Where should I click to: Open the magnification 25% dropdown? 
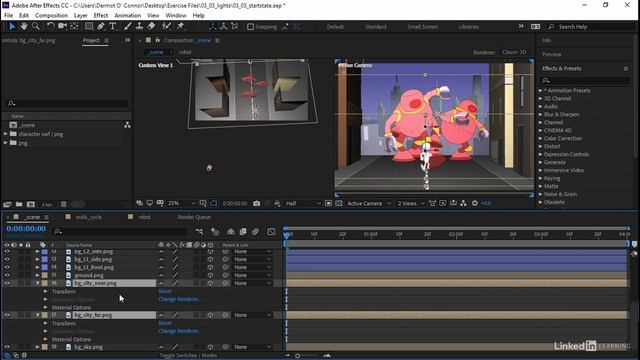tap(182, 203)
